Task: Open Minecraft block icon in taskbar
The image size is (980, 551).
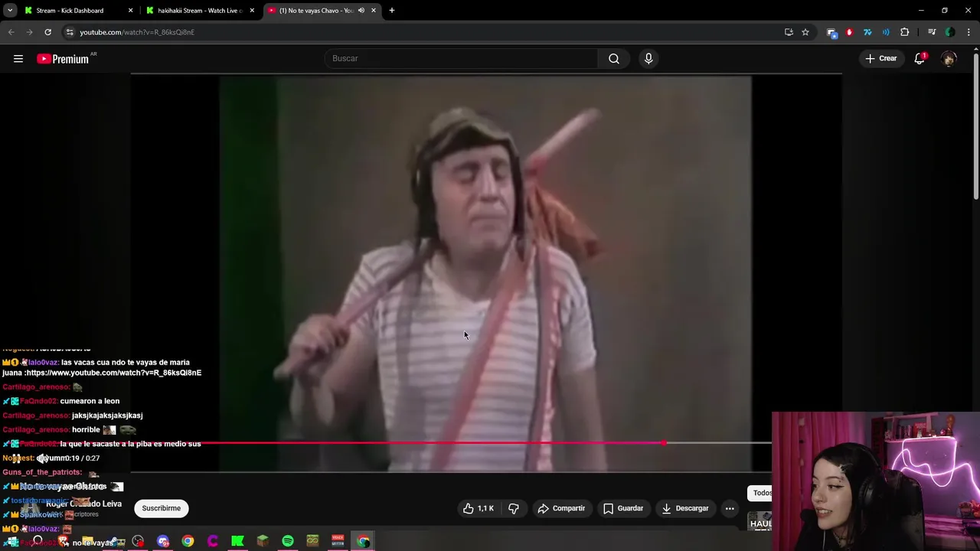Action: point(263,541)
